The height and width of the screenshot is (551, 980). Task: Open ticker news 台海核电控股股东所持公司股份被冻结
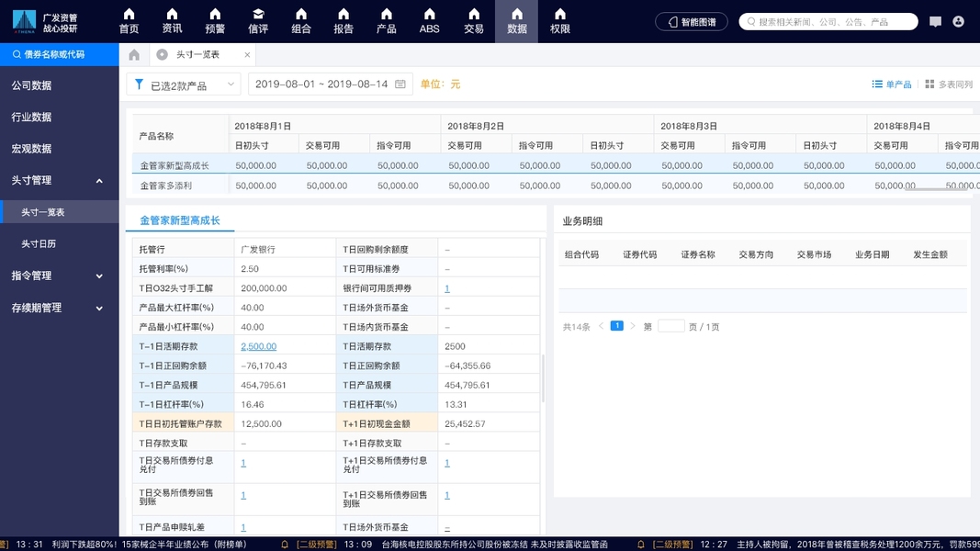pyautogui.click(x=494, y=545)
